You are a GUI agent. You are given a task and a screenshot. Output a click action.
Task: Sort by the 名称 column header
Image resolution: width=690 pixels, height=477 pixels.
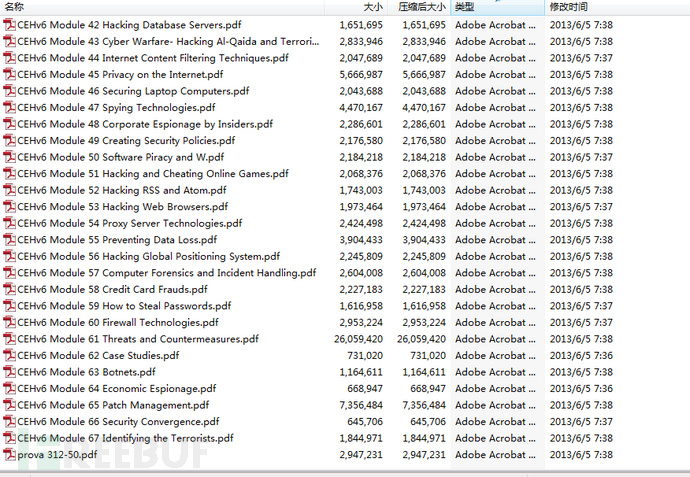click(x=162, y=7)
